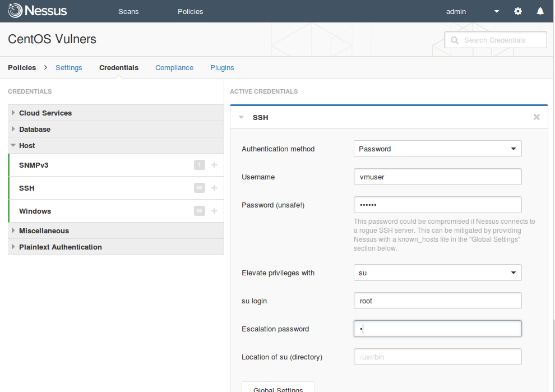This screenshot has height=392, width=555.
Task: Switch to the Plugins tab
Action: pyautogui.click(x=223, y=68)
